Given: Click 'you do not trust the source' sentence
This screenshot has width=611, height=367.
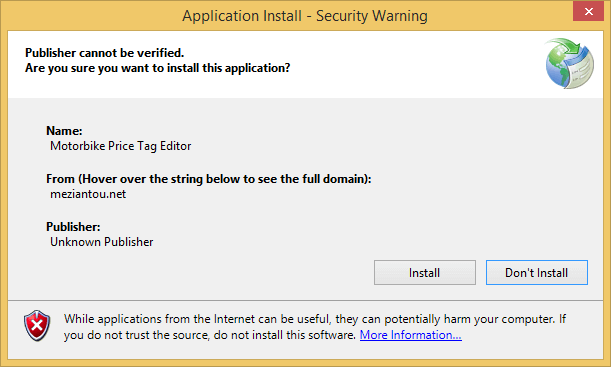Looking at the screenshot, I should [x=209, y=335].
